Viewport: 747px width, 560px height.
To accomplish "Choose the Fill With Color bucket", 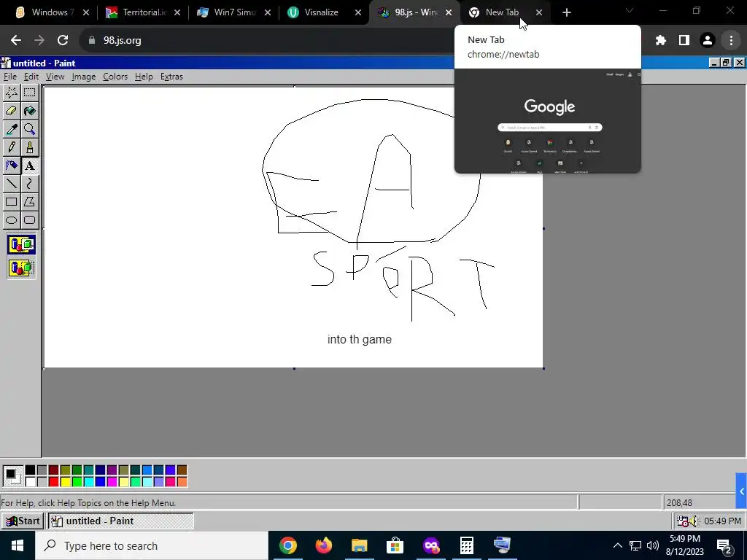I will tap(29, 111).
